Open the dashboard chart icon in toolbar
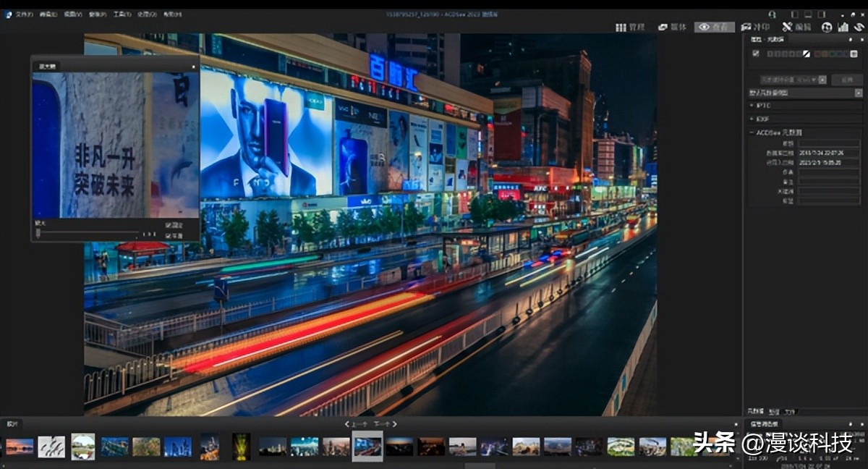The image size is (868, 469). point(842,28)
